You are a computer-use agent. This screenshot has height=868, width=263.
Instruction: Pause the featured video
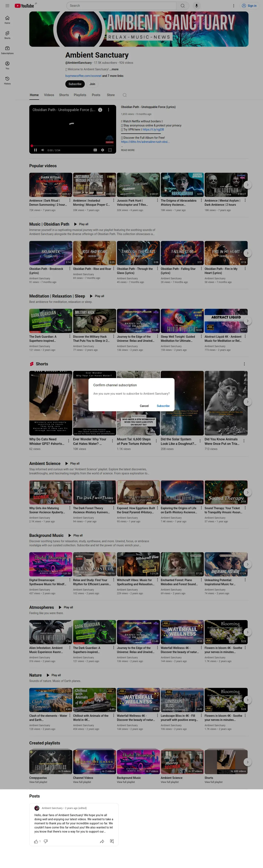[35, 150]
